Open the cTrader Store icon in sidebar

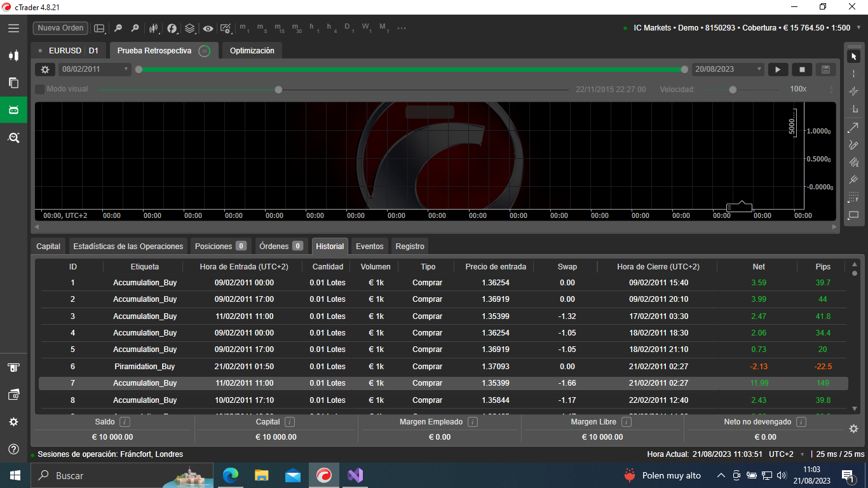13,367
